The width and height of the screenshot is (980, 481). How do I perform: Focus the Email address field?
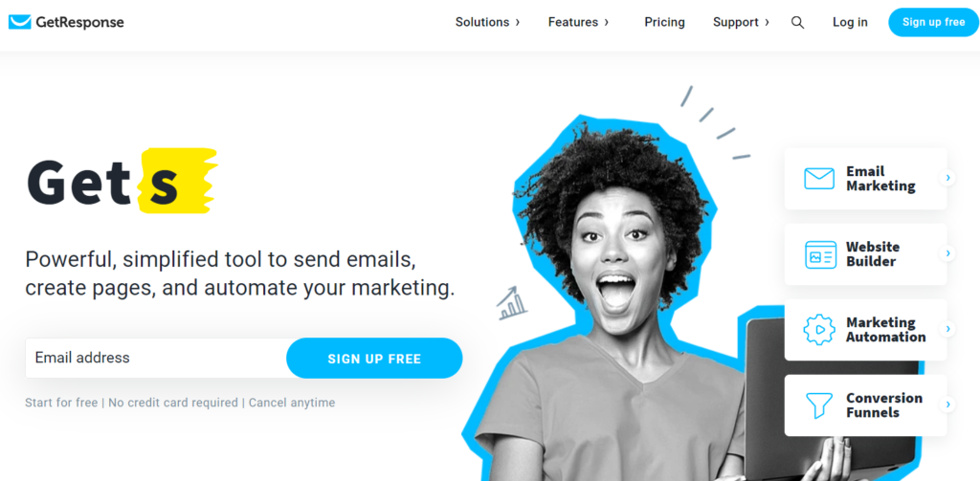[156, 358]
